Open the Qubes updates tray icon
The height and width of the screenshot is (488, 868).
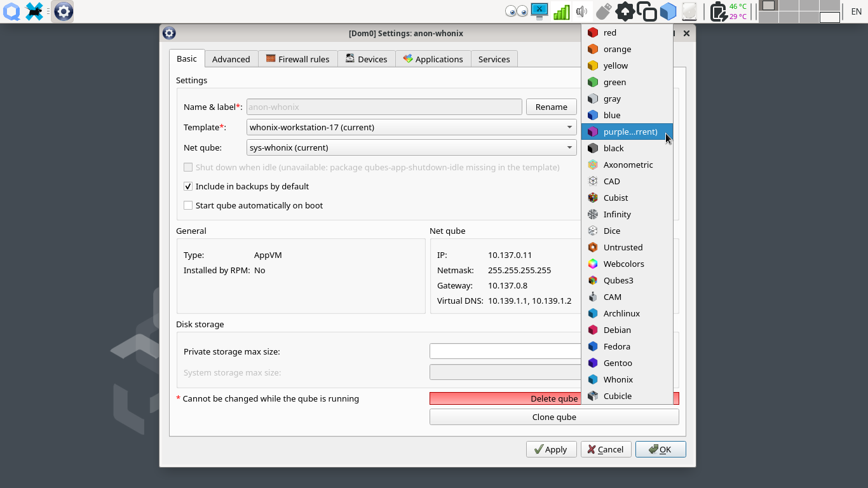pos(625,11)
